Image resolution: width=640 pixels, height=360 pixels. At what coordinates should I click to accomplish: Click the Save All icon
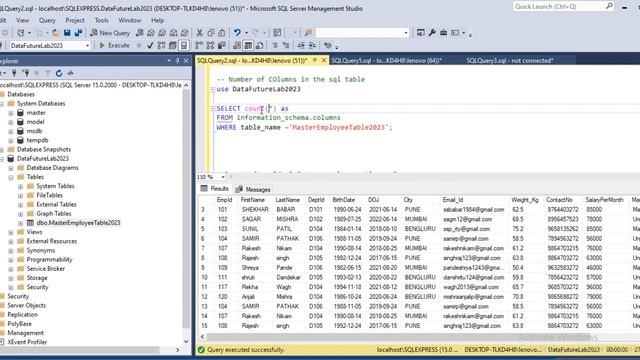tap(78, 33)
